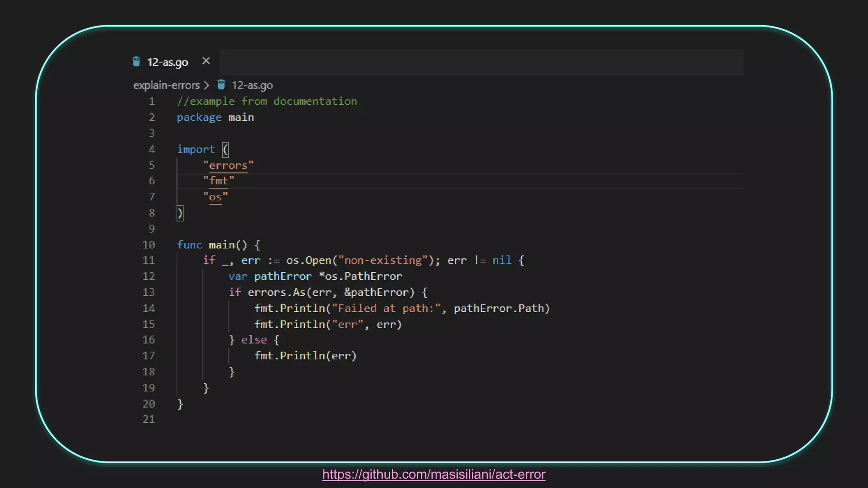Click the "import" keyword on line 4

tap(196, 150)
